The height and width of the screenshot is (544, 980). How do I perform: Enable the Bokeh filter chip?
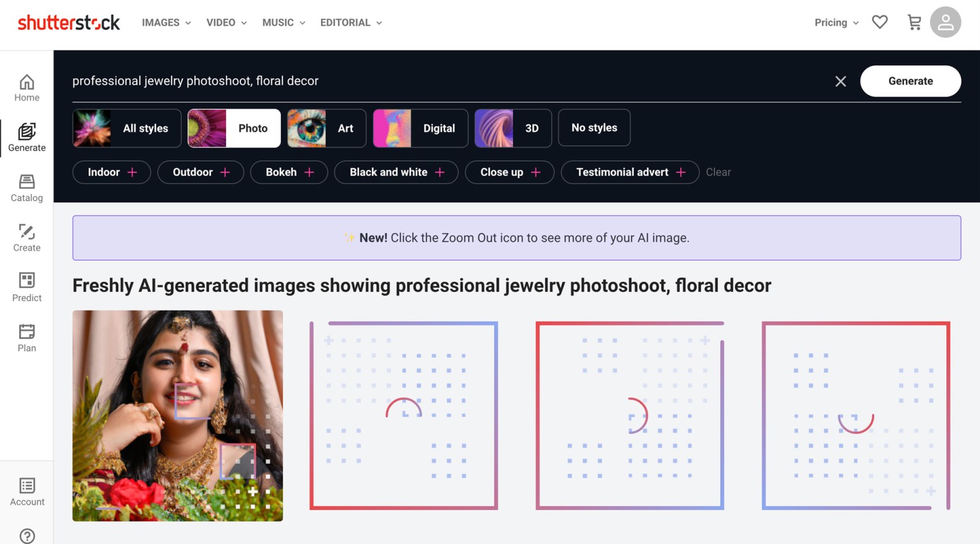289,172
